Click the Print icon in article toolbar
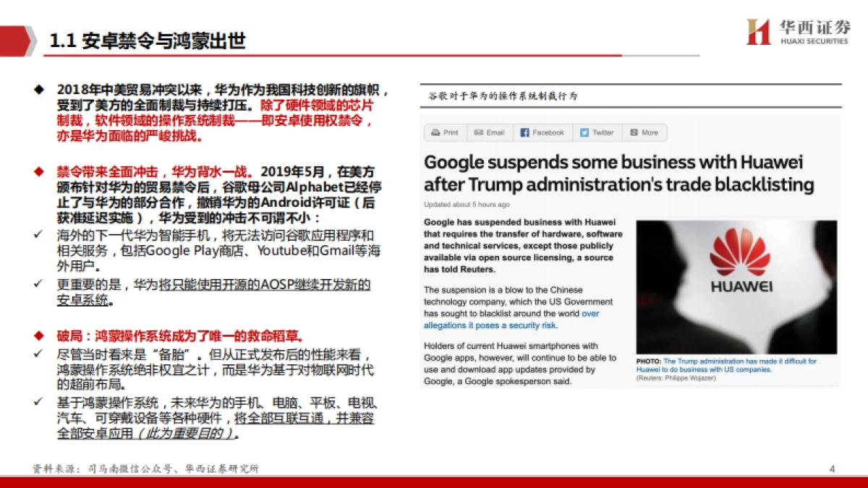Viewport: 868px width, 488px height. [435, 132]
